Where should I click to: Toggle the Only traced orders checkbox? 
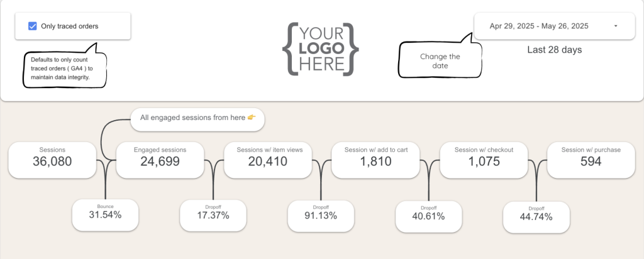point(33,26)
